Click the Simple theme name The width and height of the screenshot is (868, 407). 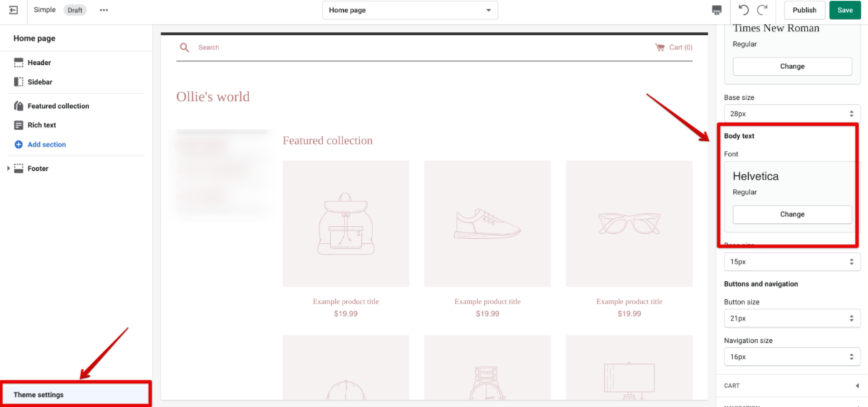(44, 10)
